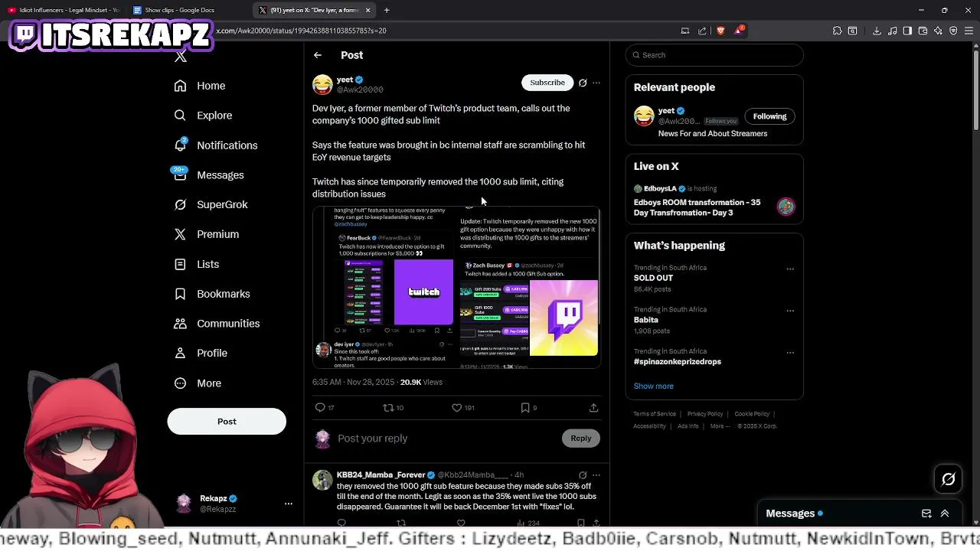Open Zach Bussey screenshot in post image
This screenshot has height=551, width=980.
tap(529, 288)
